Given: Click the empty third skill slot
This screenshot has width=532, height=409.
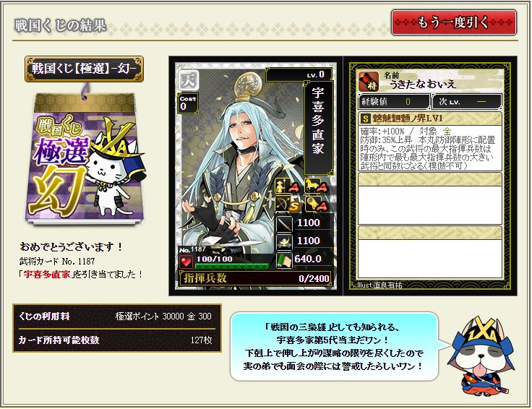Looking at the screenshot, I should pos(430,252).
